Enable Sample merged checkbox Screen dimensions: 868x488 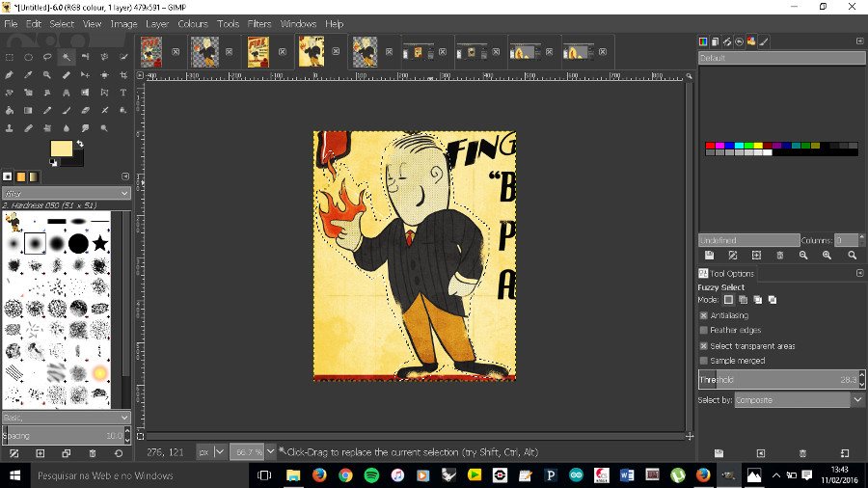click(704, 361)
